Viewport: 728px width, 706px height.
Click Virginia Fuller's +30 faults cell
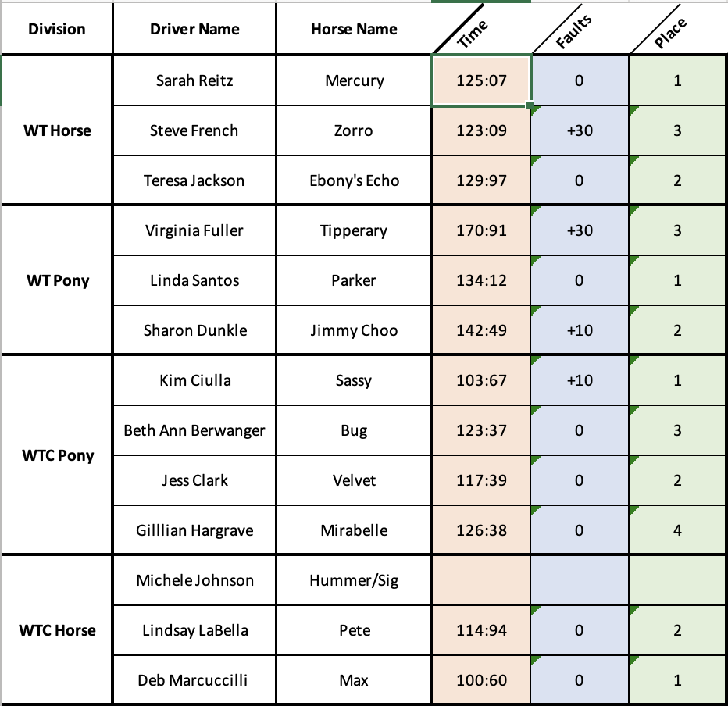coord(580,230)
